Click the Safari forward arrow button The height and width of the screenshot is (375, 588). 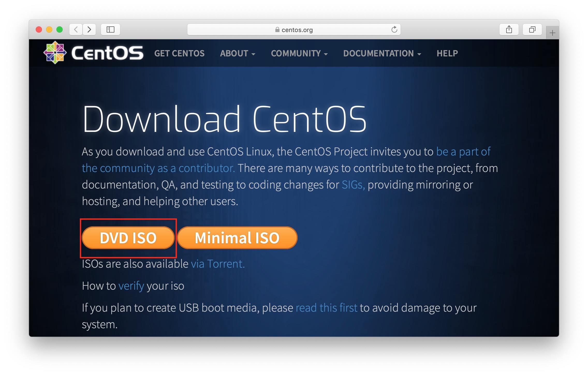point(89,29)
